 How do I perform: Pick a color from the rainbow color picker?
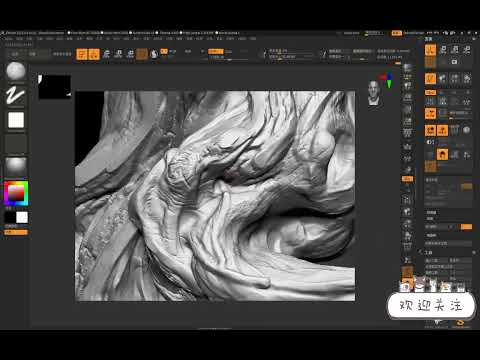[x=16, y=193]
